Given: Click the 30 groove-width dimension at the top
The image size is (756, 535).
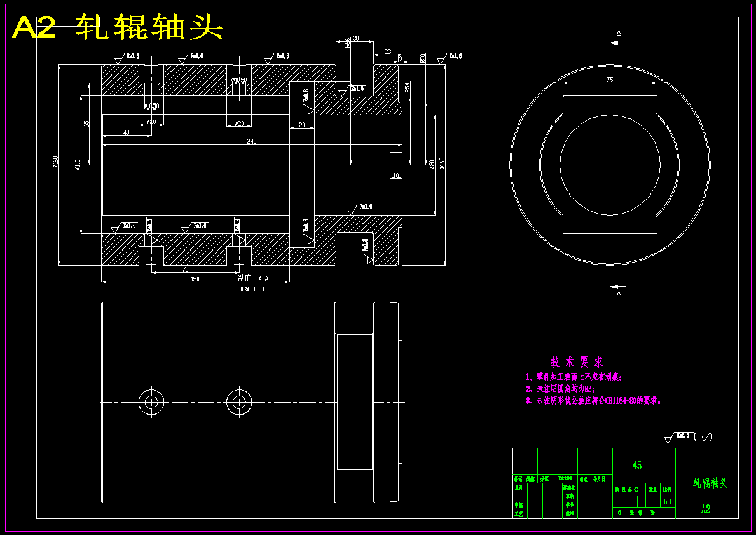Looking at the screenshot, I should (356, 38).
